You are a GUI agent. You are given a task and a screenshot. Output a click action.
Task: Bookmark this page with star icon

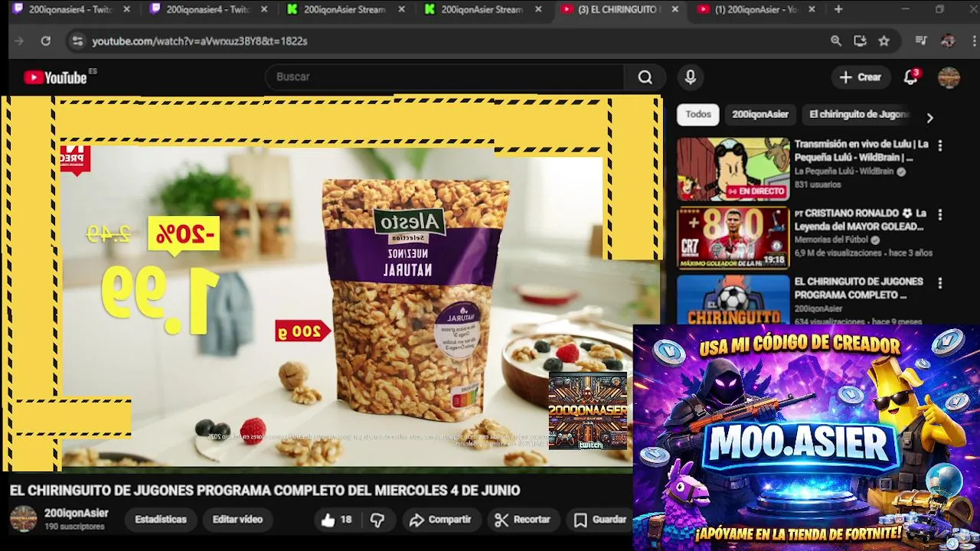(884, 41)
